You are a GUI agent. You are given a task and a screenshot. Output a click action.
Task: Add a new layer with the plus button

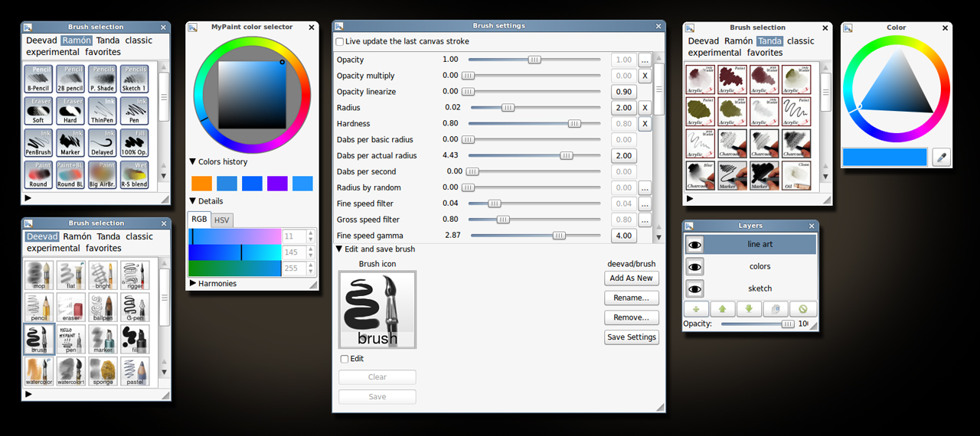click(696, 309)
